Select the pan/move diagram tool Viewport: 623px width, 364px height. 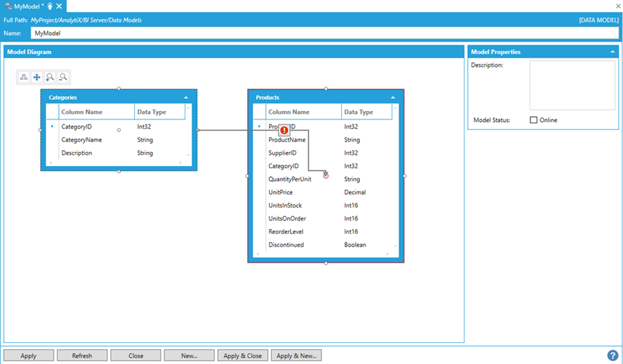point(37,77)
